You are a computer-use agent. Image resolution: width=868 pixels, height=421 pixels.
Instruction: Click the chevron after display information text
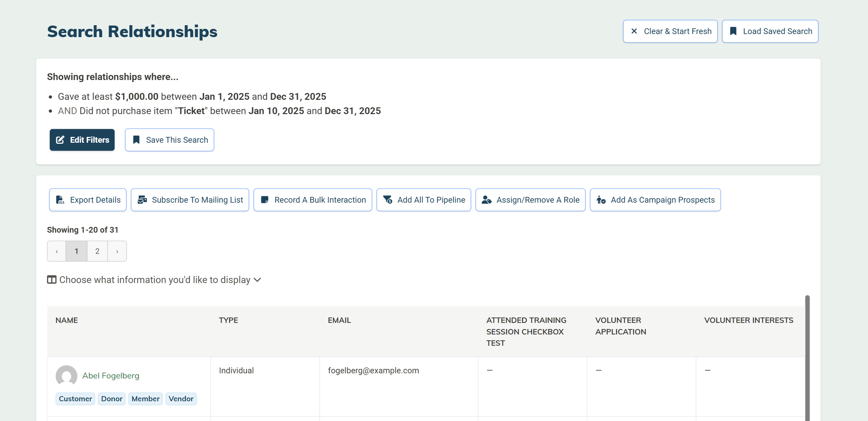click(x=257, y=280)
